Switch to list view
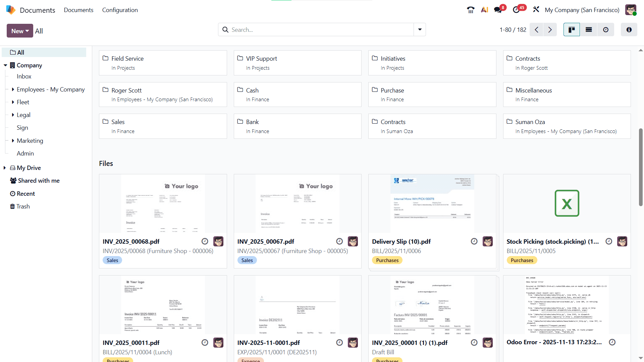 (588, 29)
